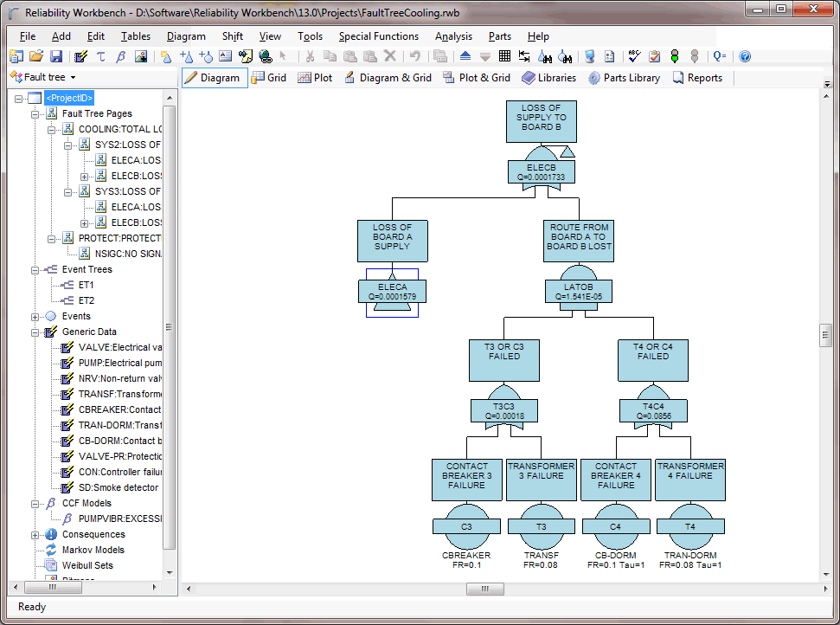
Task: Select the ET1 event tree item
Action: coord(86,285)
